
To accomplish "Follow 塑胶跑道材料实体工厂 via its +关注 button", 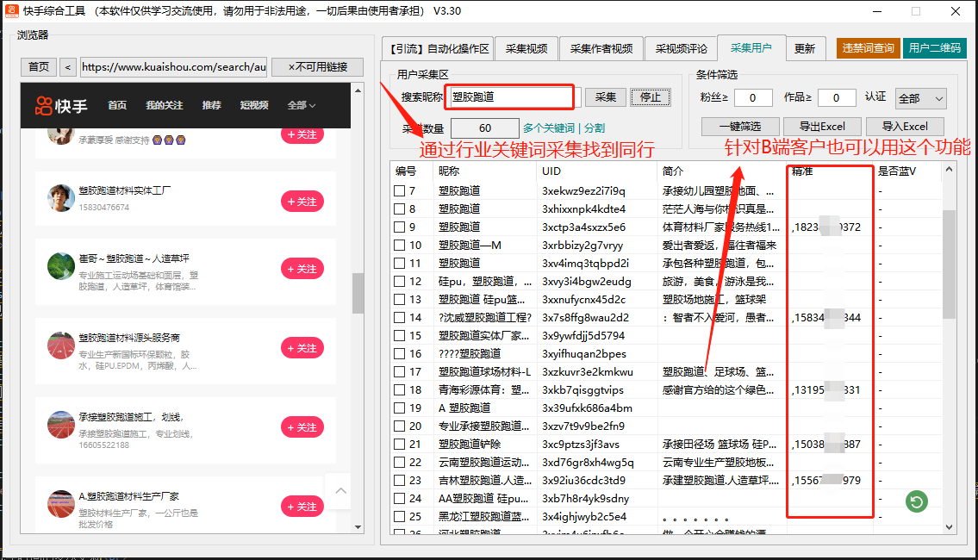I will (x=302, y=202).
